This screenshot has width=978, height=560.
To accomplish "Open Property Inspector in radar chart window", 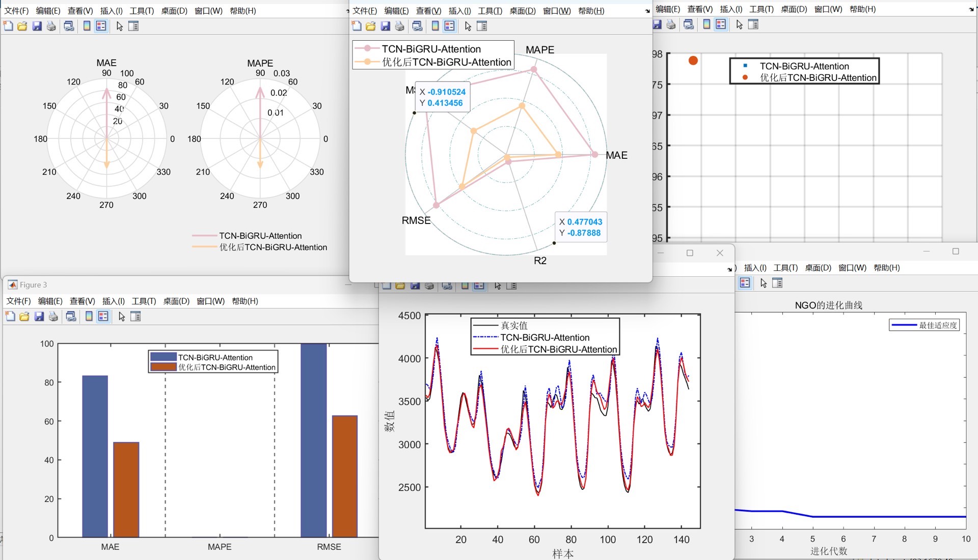I will click(482, 26).
